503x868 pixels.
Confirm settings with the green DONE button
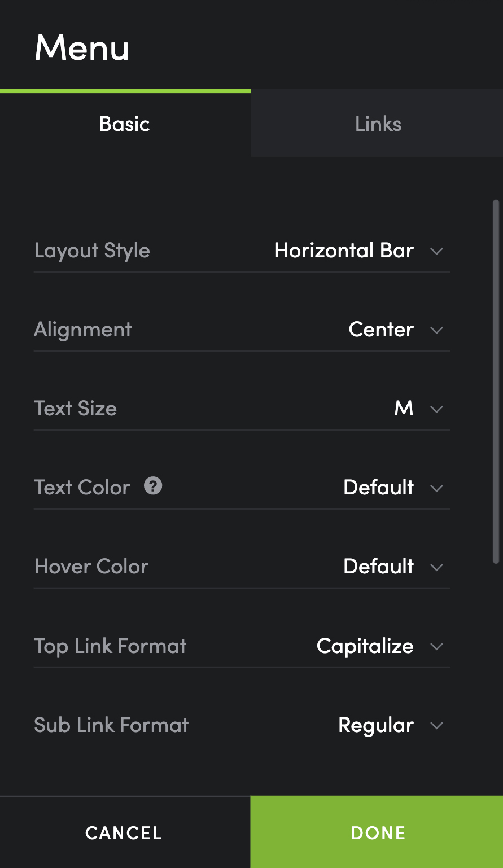pyautogui.click(x=377, y=832)
